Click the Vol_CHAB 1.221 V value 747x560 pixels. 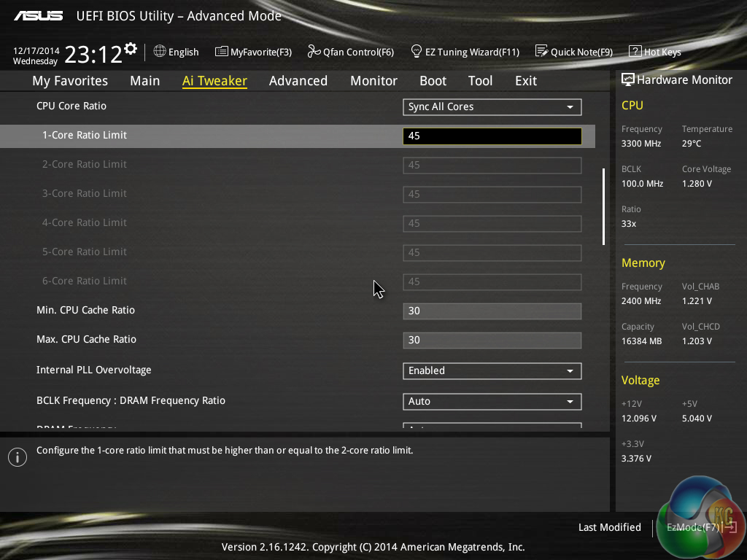tap(697, 301)
